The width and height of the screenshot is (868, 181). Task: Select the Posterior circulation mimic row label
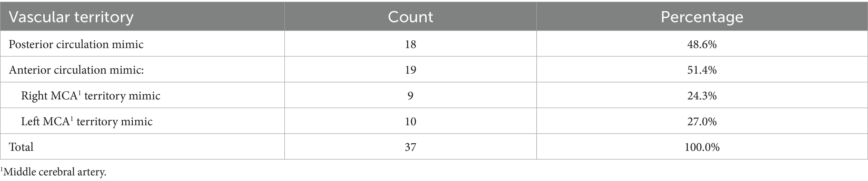tap(76, 44)
